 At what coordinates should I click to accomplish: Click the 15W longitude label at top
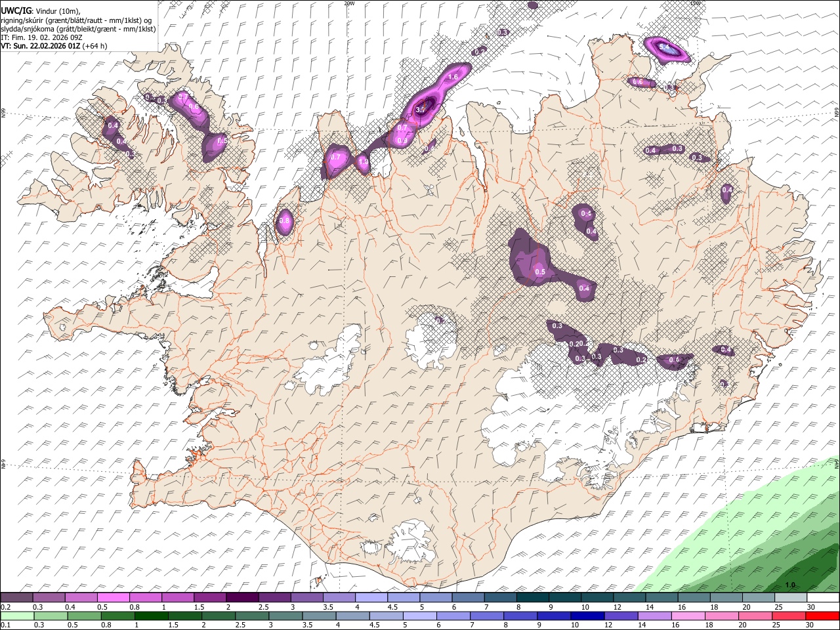(x=696, y=3)
